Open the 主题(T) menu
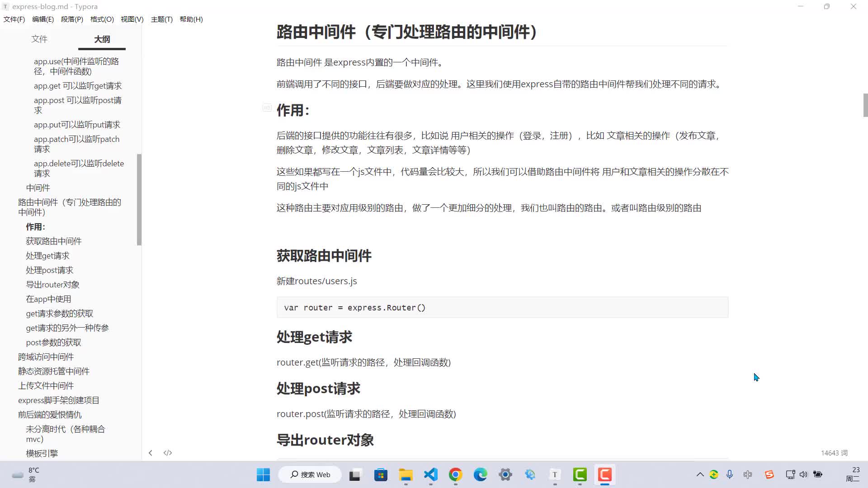This screenshot has width=868, height=488. [161, 19]
